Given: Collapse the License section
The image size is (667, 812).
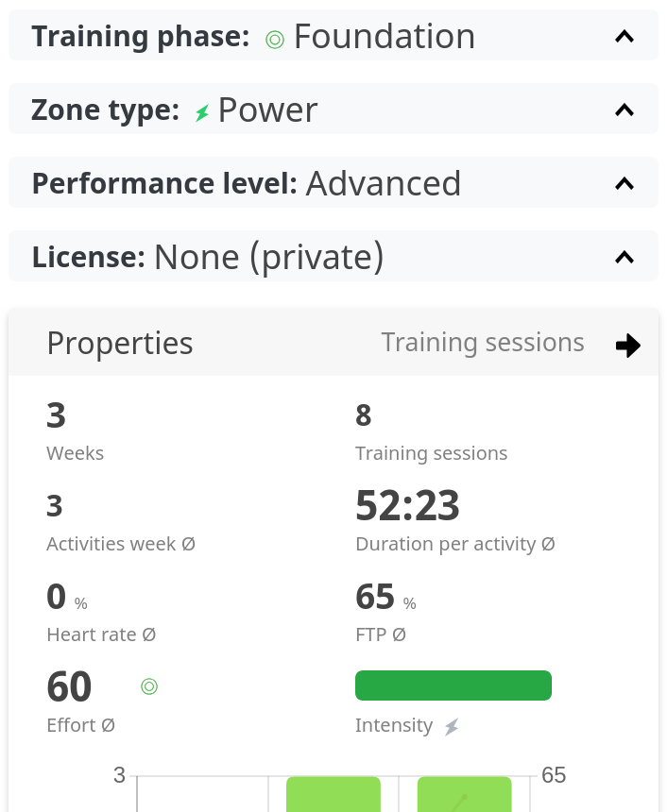Looking at the screenshot, I should 624,257.
